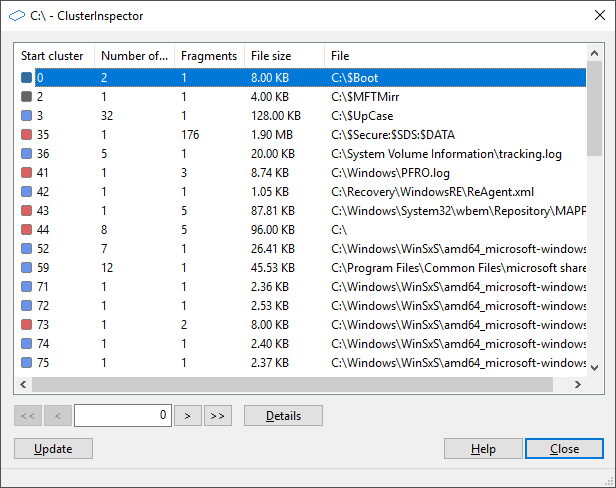The height and width of the screenshot is (488, 616).
Task: Select the tracking.log file row
Action: [x=301, y=153]
